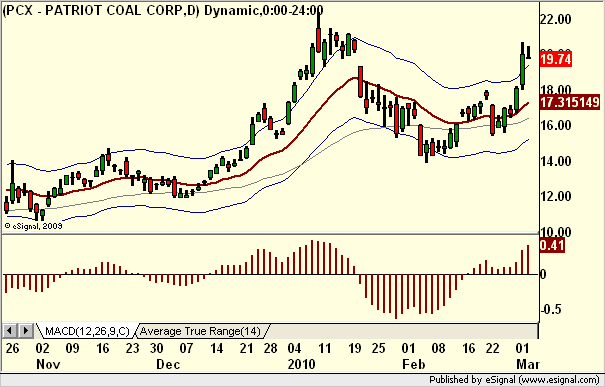Select the 17.315149 moving average value label
This screenshot has height=387, width=605.
570,102
